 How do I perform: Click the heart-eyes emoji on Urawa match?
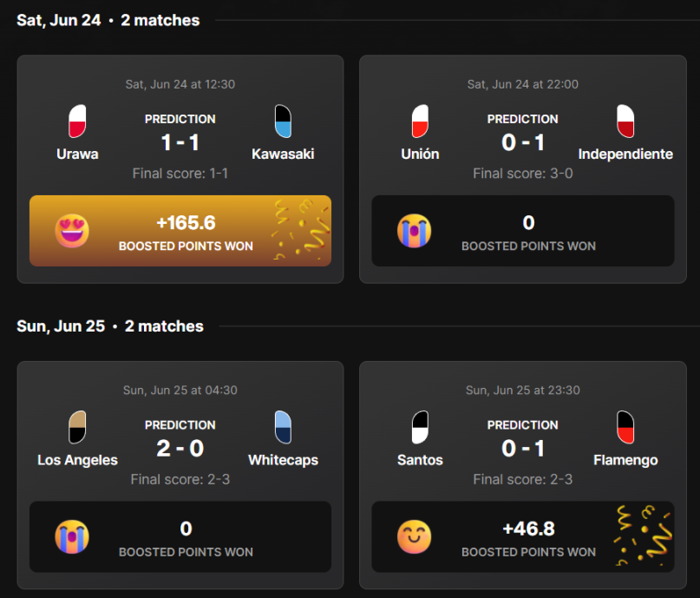click(x=72, y=231)
